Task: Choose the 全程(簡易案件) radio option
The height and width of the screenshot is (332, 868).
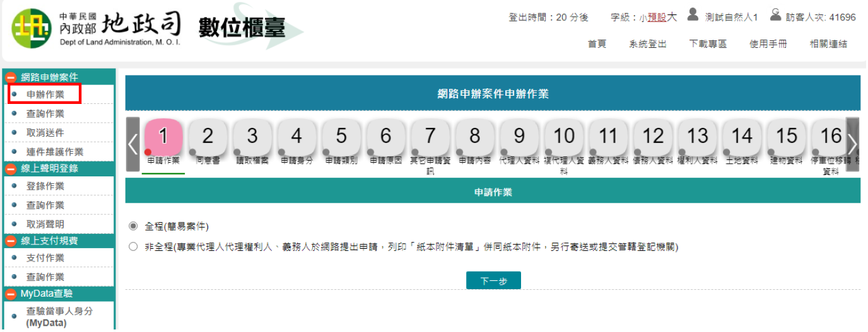Action: (132, 226)
